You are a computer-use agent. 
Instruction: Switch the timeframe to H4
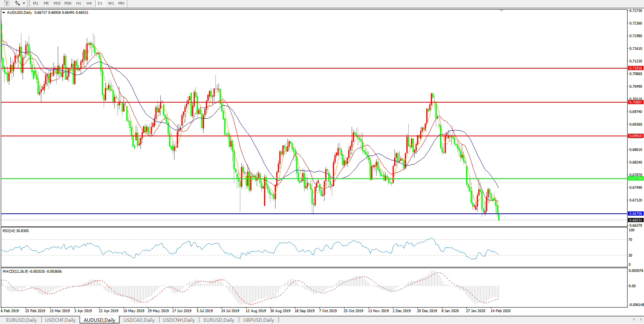(x=89, y=3)
